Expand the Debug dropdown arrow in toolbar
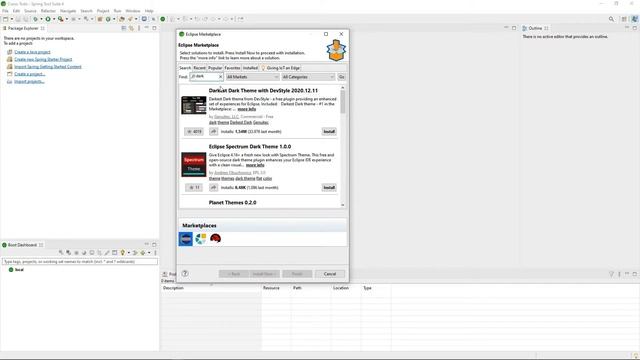 coord(41,19)
